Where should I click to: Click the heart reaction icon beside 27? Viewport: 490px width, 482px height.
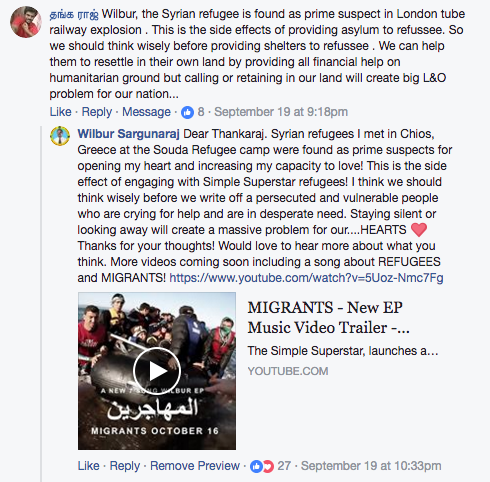[x=268, y=466]
